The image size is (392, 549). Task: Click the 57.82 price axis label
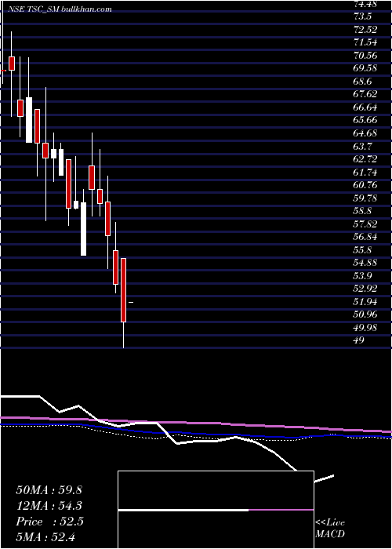tap(366, 224)
